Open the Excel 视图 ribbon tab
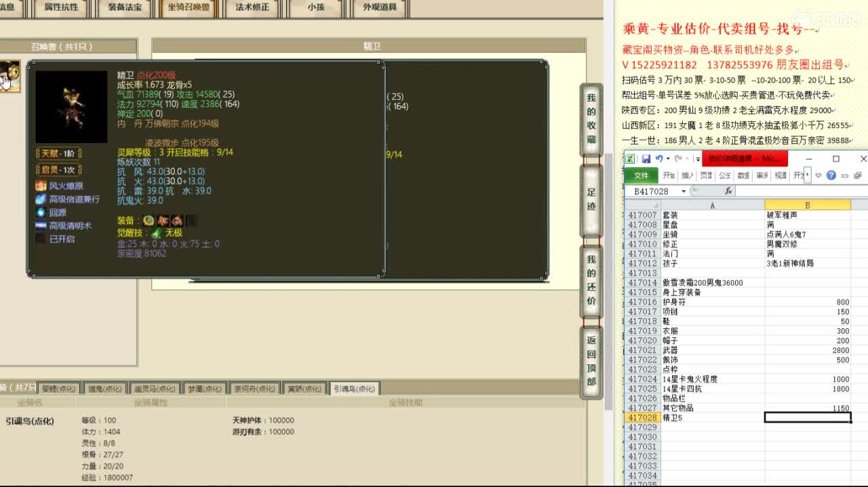868x487 pixels. point(781,176)
